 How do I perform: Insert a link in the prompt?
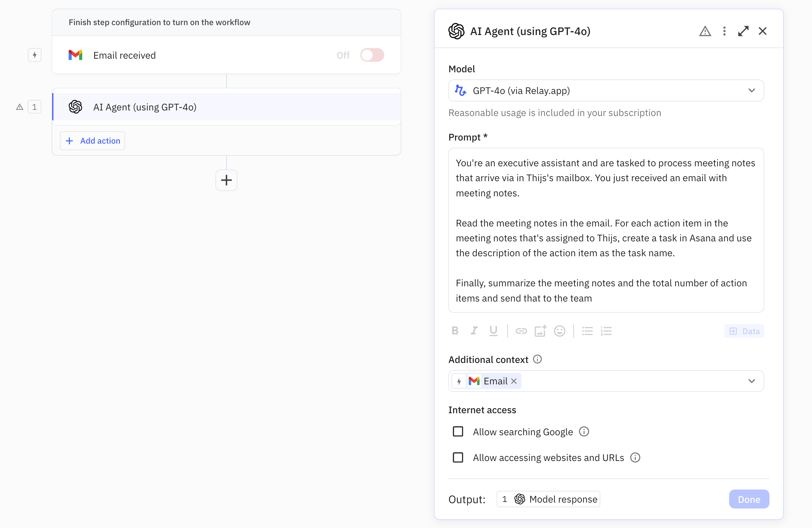click(521, 330)
